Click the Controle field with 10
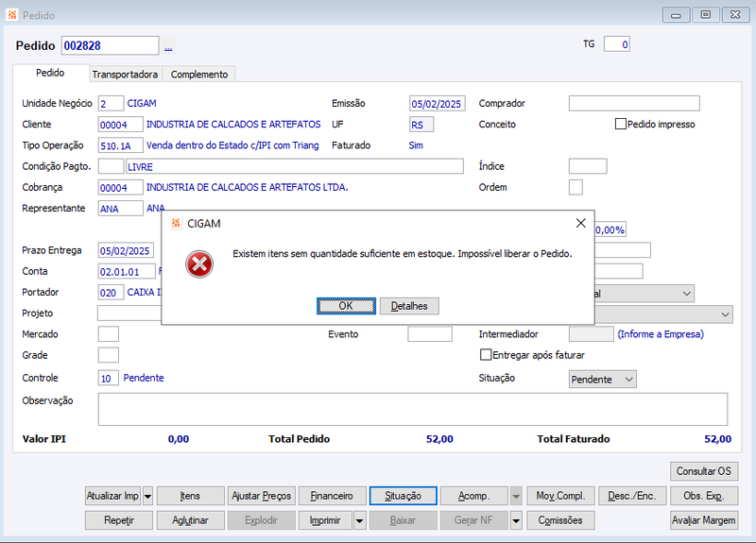This screenshot has height=543, width=756. [x=109, y=379]
